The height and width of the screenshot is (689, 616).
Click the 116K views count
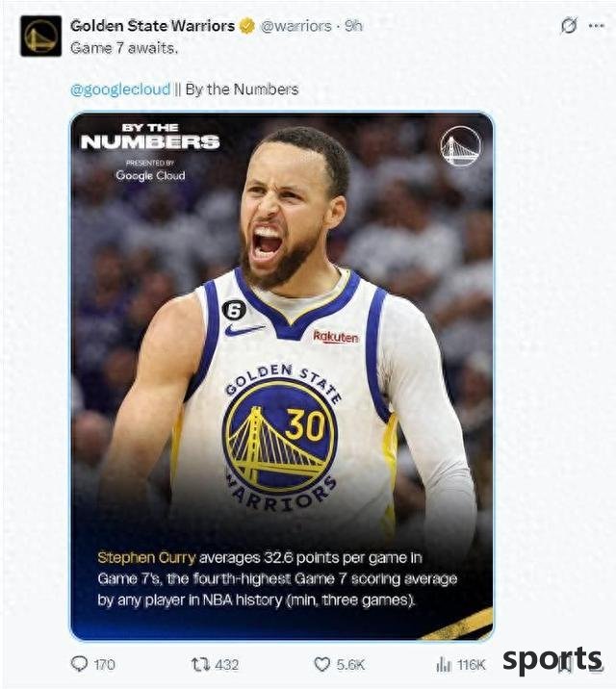pyautogui.click(x=471, y=664)
